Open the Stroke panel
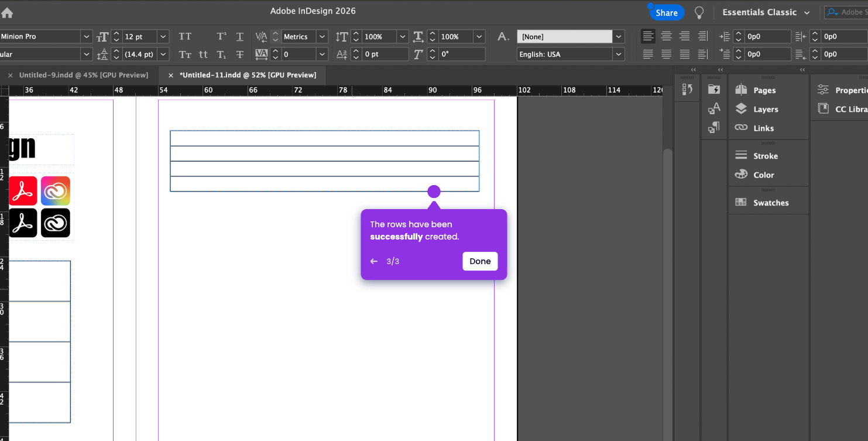The height and width of the screenshot is (441, 868). [x=765, y=156]
